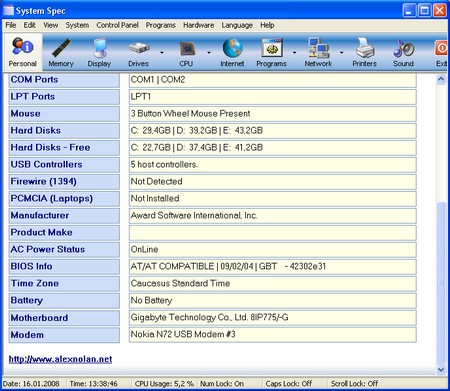Click the System Spec title bar icon
This screenshot has width=450, height=391.
coord(8,11)
